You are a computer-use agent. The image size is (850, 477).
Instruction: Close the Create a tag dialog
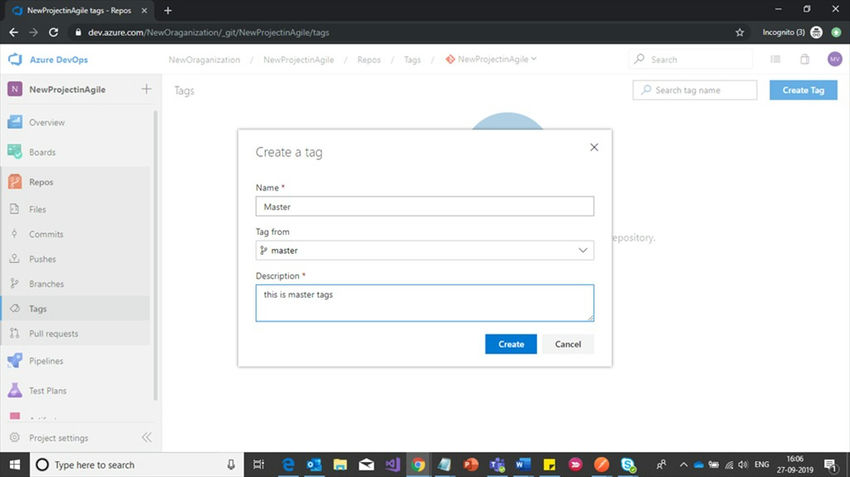click(x=594, y=147)
